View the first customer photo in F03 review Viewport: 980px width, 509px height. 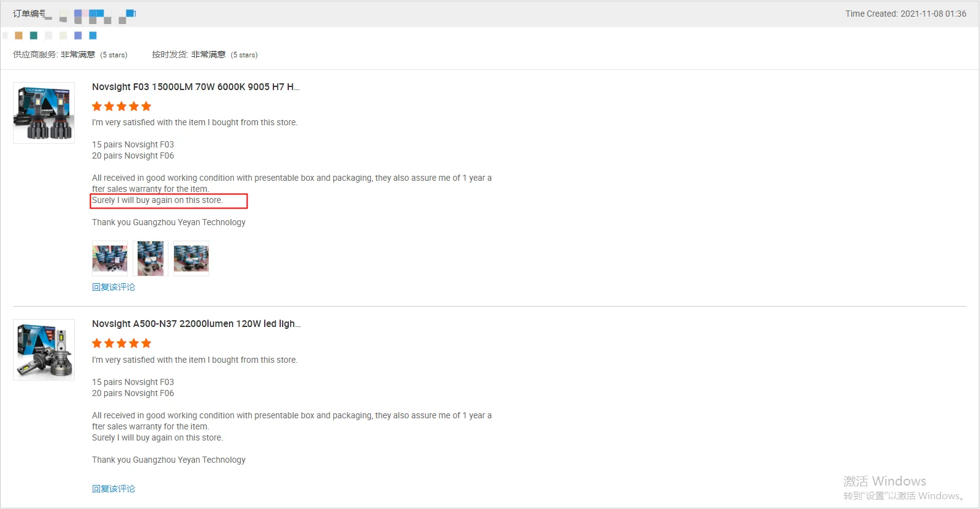(x=110, y=259)
